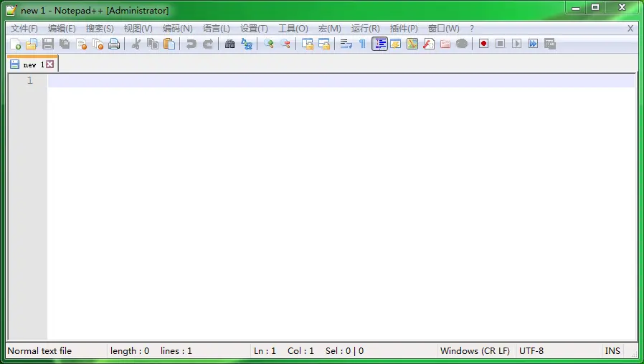This screenshot has height=364, width=644.
Task: Click 'Ln : 1' status bar entry
Action: [265, 351]
